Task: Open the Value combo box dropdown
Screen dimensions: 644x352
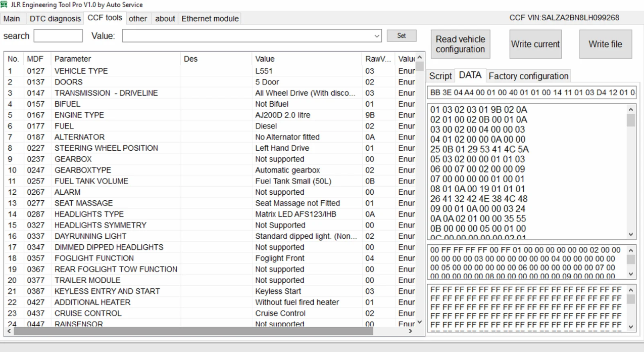Action: (377, 36)
